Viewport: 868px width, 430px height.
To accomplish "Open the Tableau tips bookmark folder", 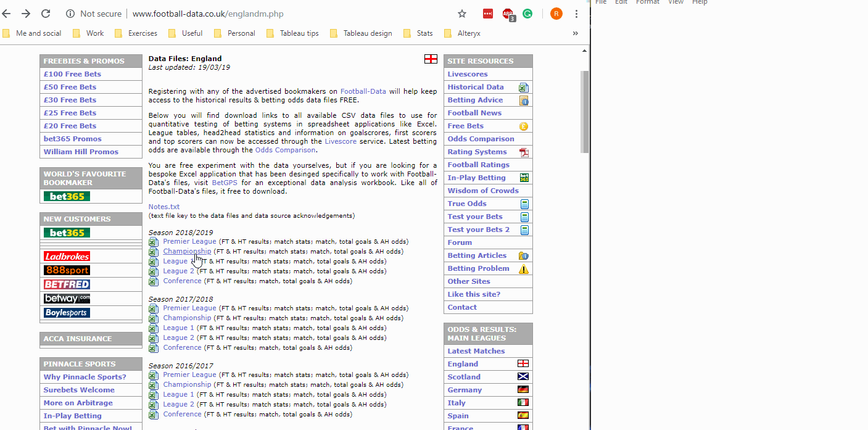I will (x=292, y=33).
